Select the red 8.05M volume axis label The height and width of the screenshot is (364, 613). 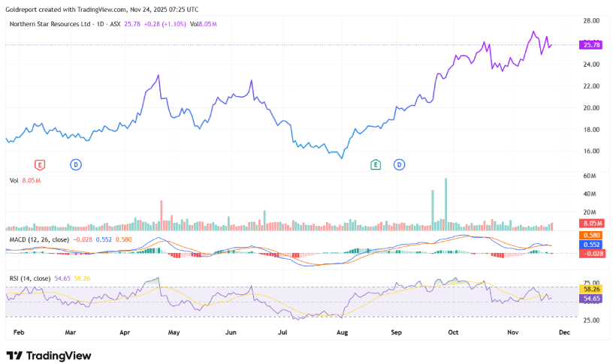pyautogui.click(x=591, y=224)
